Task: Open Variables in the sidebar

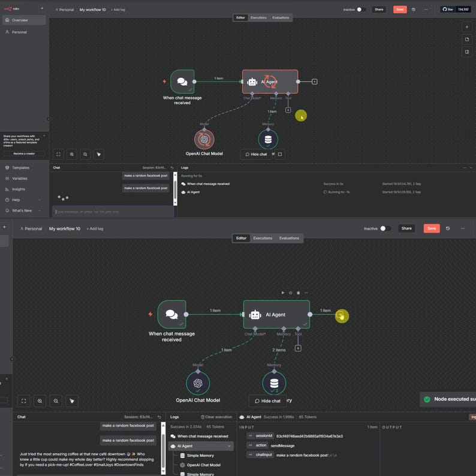Action: click(20, 179)
